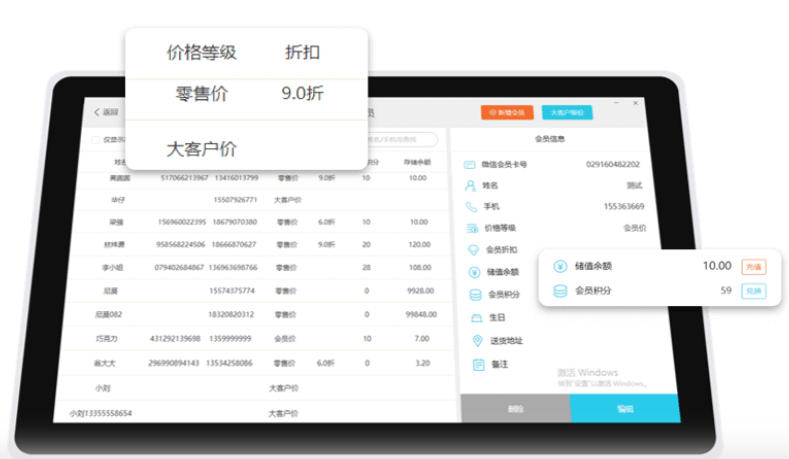The height and width of the screenshot is (459, 789).
Task: Click the coin stack icon beside 会员积分 in panel
Action: 476,295
